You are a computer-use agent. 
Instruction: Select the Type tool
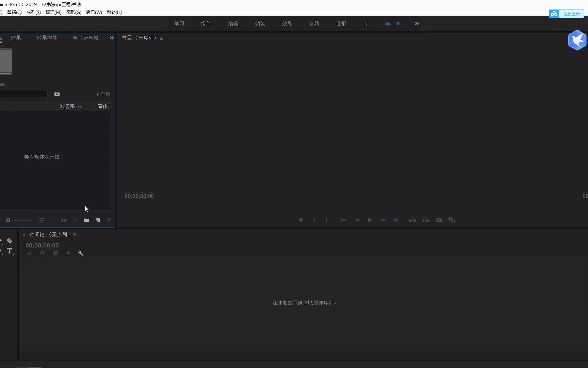[x=10, y=251]
